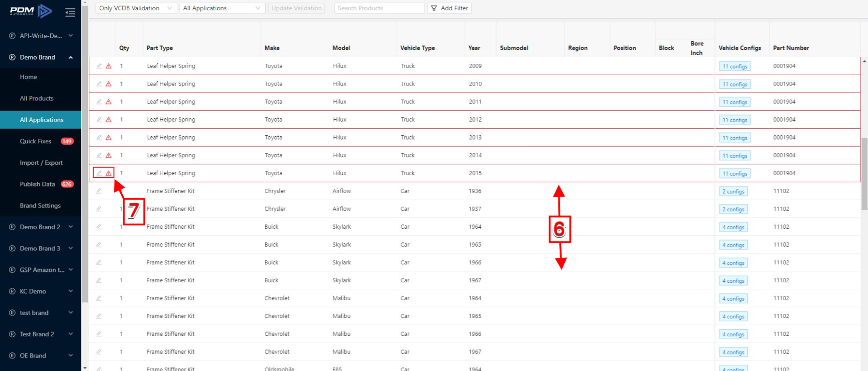Expand the Demo Brand 2 section
868x371 pixels.
(71, 227)
